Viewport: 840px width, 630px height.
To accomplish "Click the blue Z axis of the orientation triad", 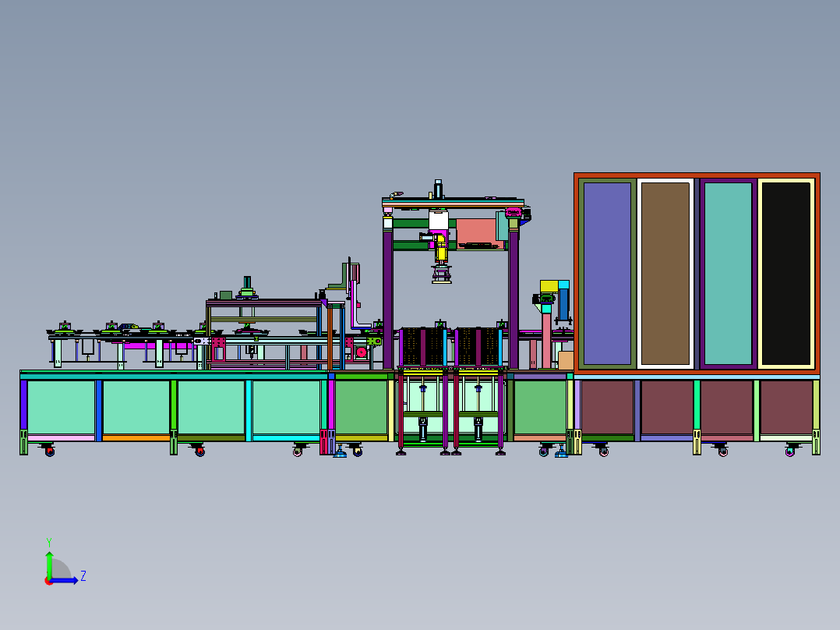I will click(64, 580).
